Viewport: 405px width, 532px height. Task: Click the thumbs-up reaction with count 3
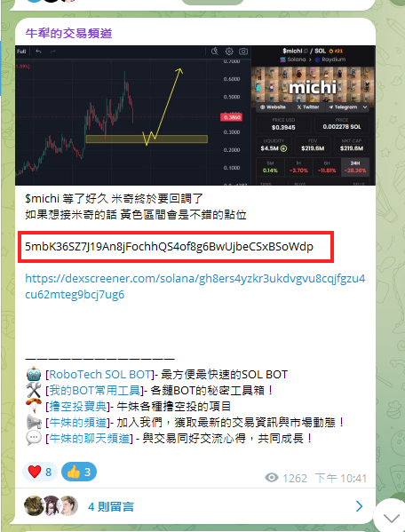[79, 472]
